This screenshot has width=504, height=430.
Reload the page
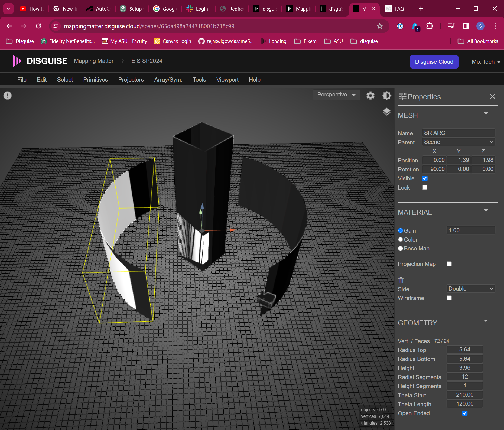point(38,26)
